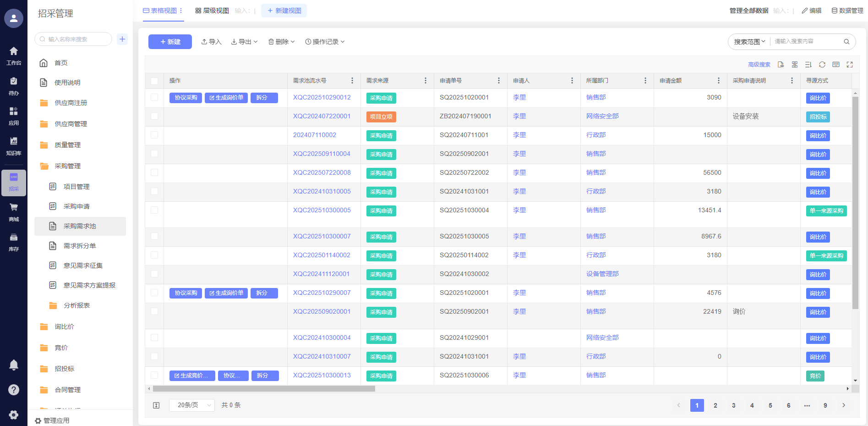Open the 高级搜索 link
Screen dimensions: 868x426
[759, 65]
